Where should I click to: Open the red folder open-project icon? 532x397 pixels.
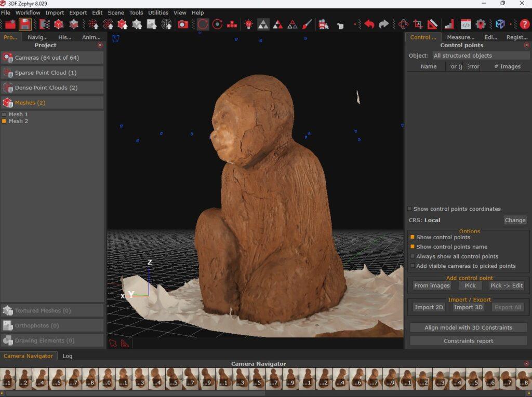tap(10, 24)
